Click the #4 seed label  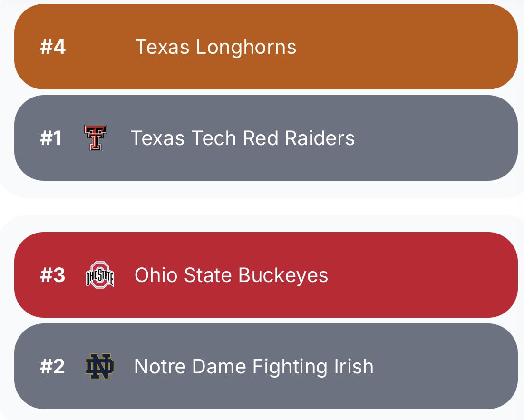53,47
